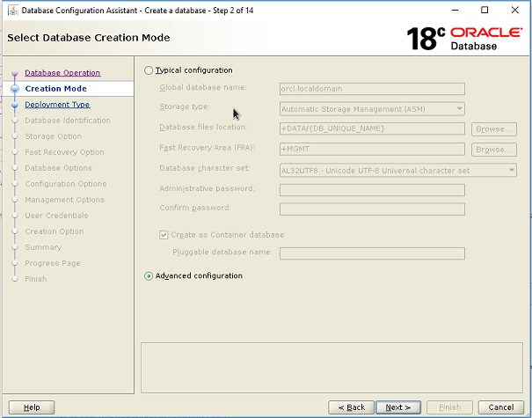Click the Database files location field

[x=372, y=128]
